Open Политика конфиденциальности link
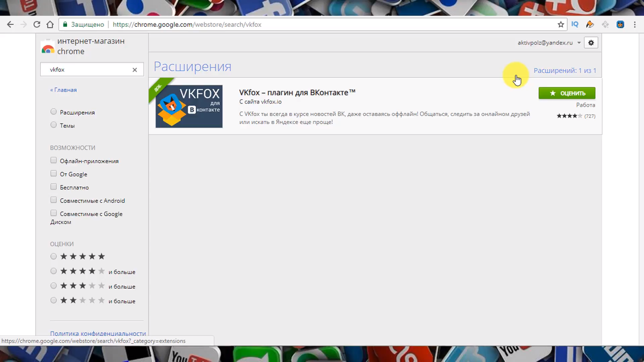Viewport: 644px width, 362px height. point(98,333)
